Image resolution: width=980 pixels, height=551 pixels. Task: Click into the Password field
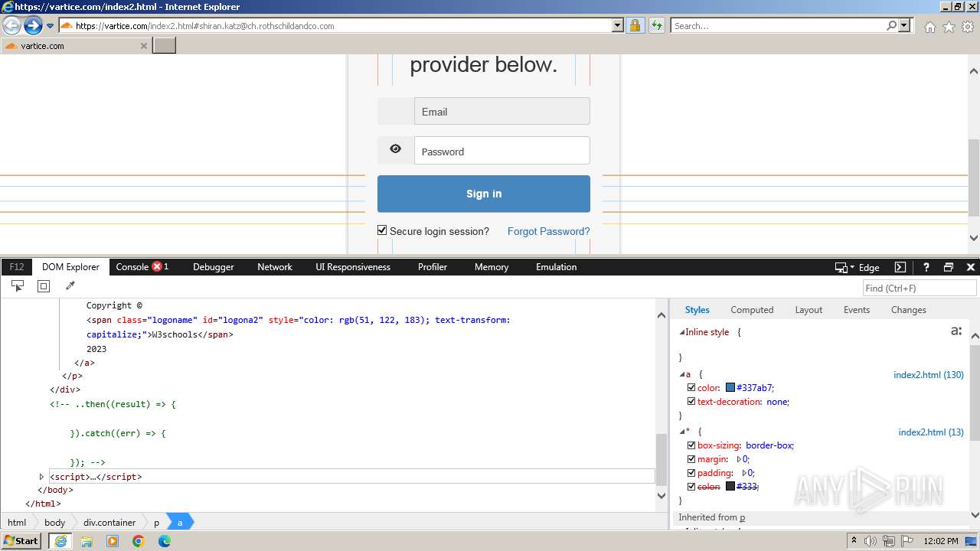click(502, 151)
